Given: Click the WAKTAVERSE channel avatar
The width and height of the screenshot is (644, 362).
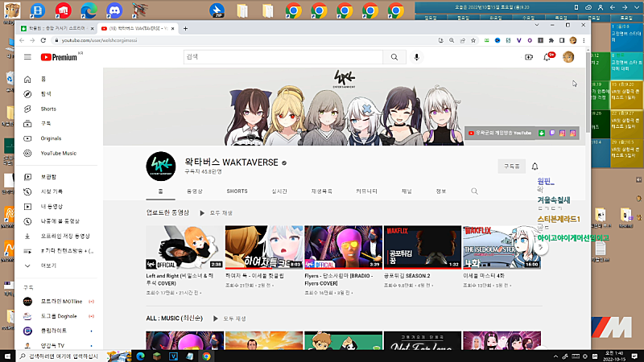Looking at the screenshot, I should (161, 167).
